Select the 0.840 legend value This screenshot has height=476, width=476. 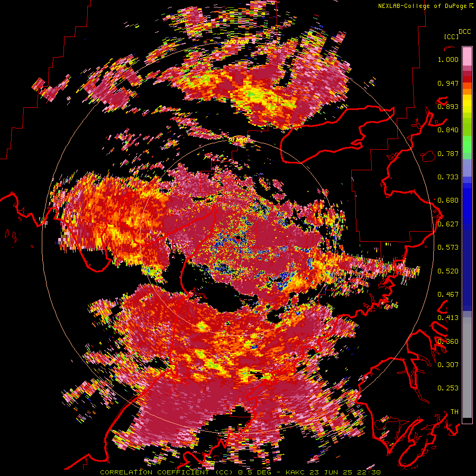pyautogui.click(x=448, y=130)
